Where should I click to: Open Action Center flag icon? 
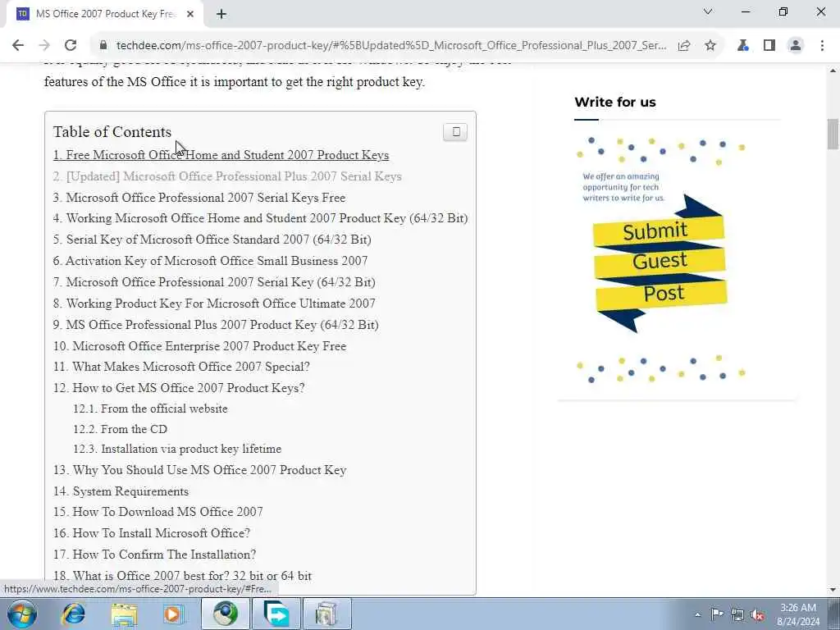tap(717, 614)
